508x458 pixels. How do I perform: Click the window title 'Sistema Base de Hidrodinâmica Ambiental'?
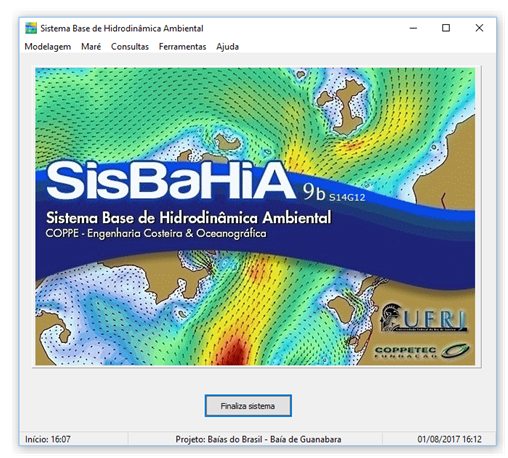click(x=122, y=28)
